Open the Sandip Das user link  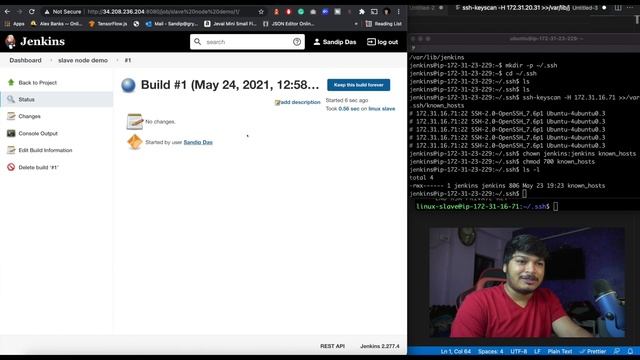[198, 142]
